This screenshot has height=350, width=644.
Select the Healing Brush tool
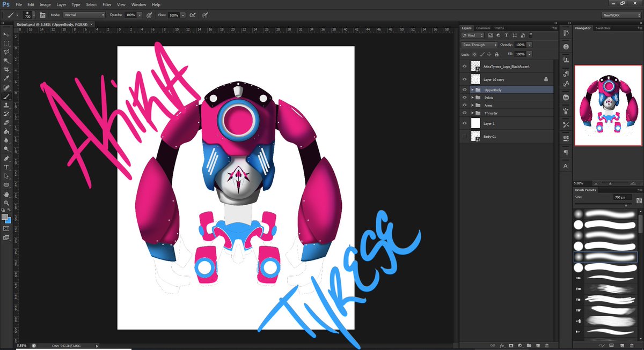6,87
